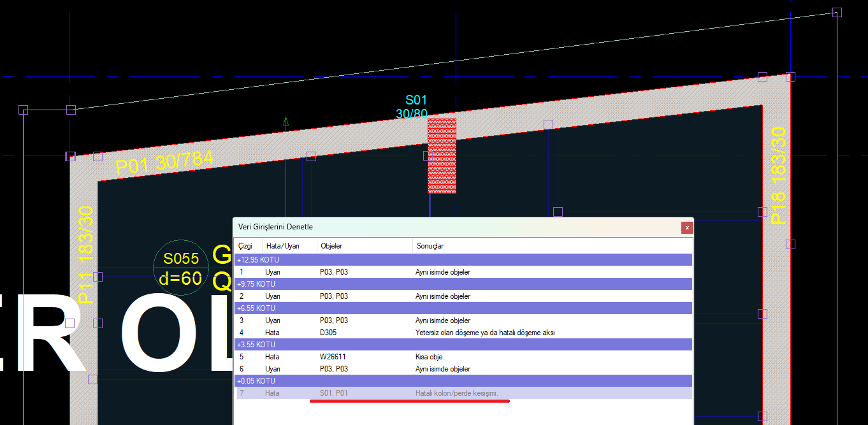The image size is (868, 425).
Task: Select the +12.95 KOTU group header
Action: [463, 260]
